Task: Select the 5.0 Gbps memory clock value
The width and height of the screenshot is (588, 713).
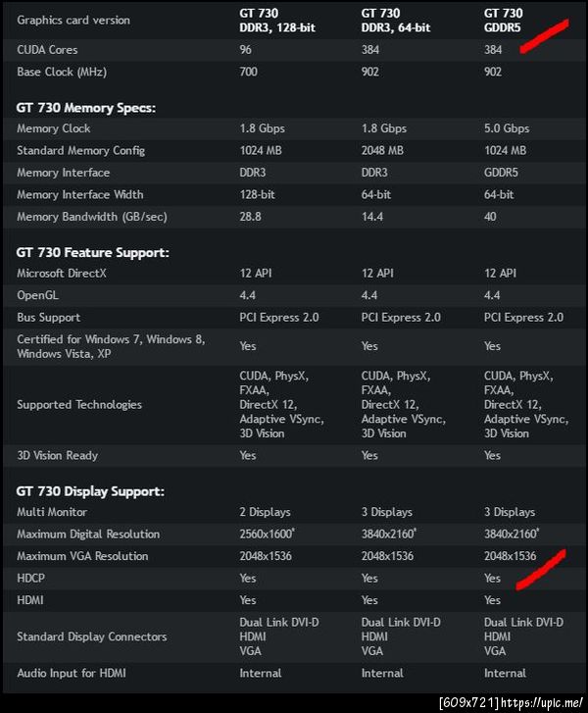Action: pos(507,128)
